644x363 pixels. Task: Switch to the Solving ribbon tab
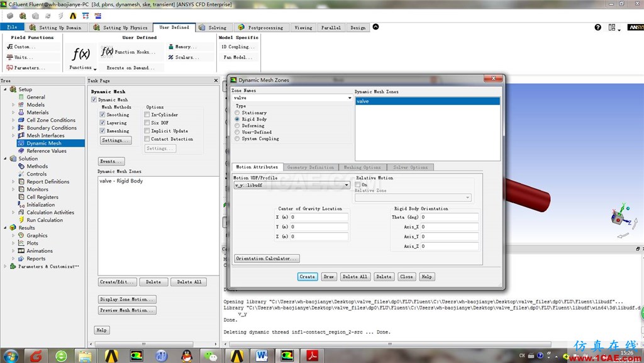point(213,28)
